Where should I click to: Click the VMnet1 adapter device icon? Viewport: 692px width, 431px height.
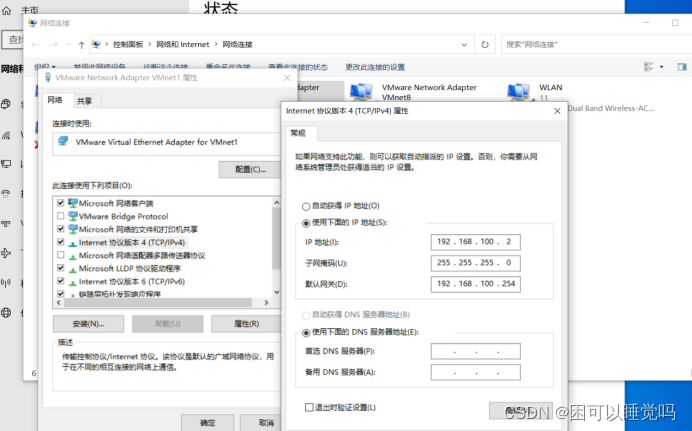pyautogui.click(x=63, y=141)
